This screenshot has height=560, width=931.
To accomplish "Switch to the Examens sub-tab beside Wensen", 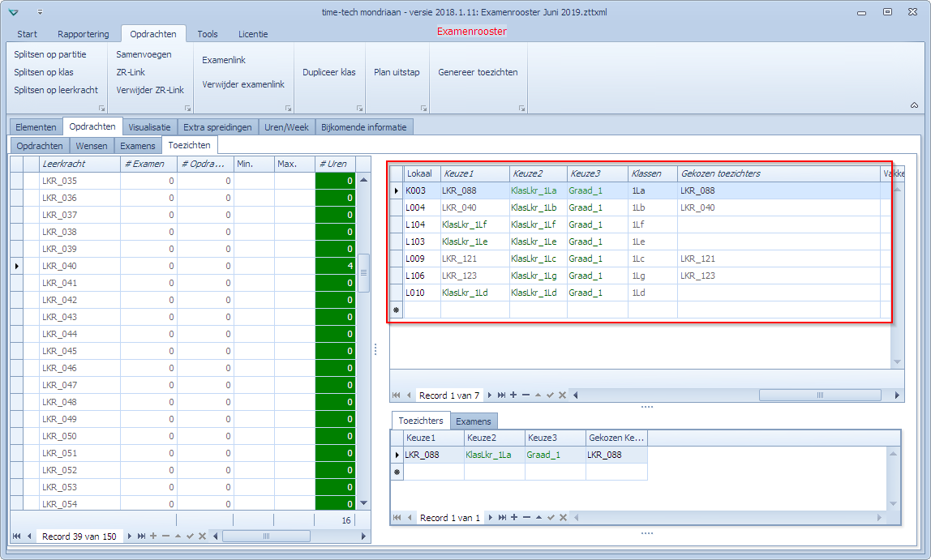I will click(138, 145).
